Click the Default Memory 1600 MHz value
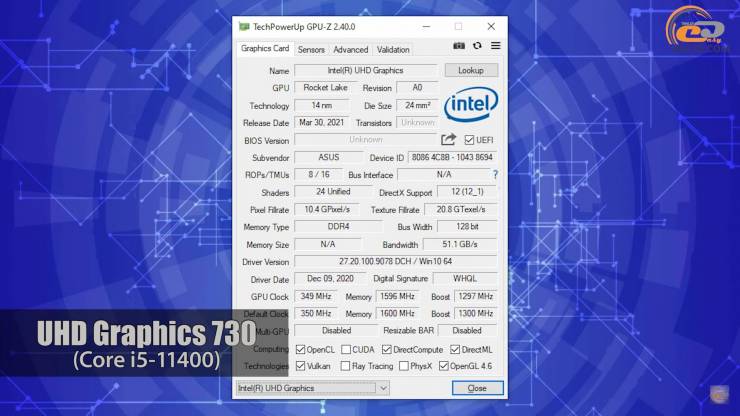This screenshot has width=740, height=416. tap(397, 314)
